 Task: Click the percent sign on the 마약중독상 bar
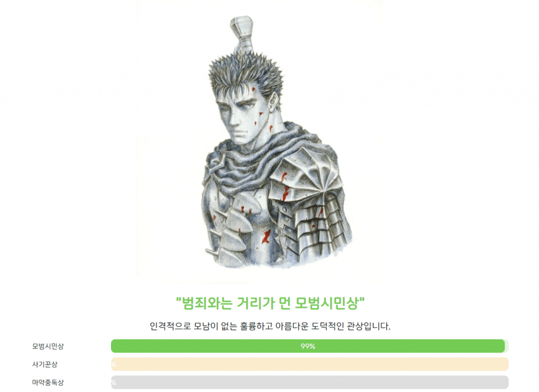click(114, 382)
